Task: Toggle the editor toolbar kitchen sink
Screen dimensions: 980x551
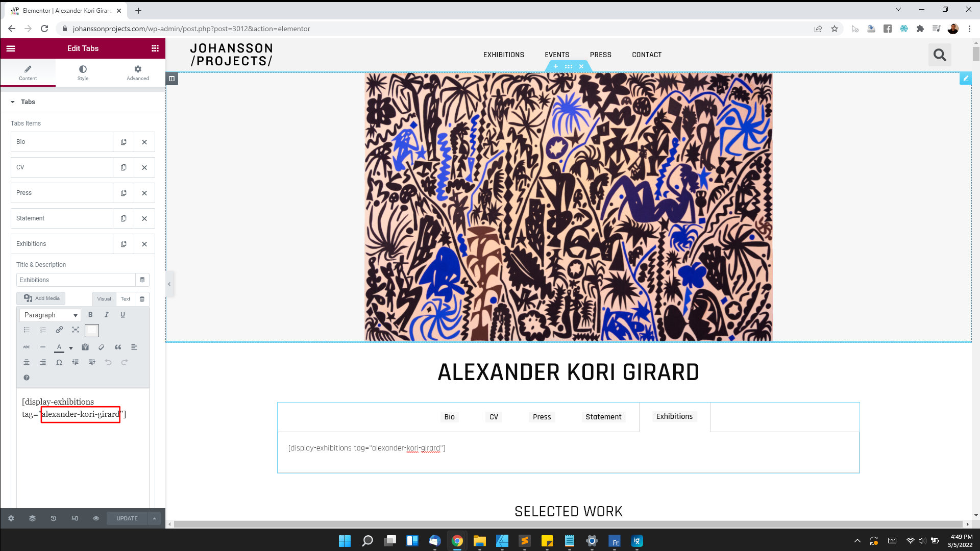Action: tap(92, 331)
